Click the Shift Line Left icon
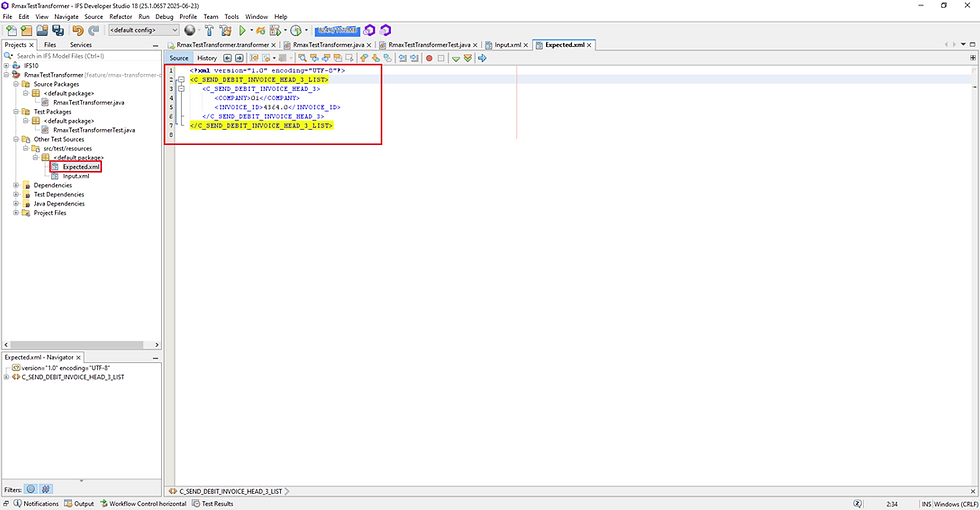 (x=402, y=58)
